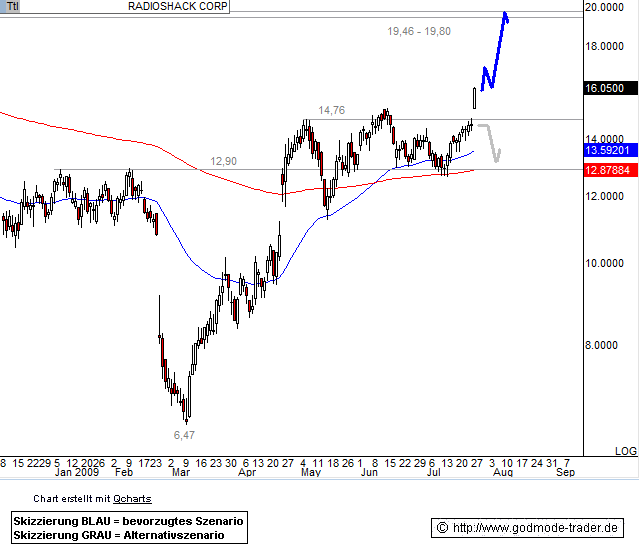Click the Jul month axis label
The image size is (639, 556).
coord(434,472)
